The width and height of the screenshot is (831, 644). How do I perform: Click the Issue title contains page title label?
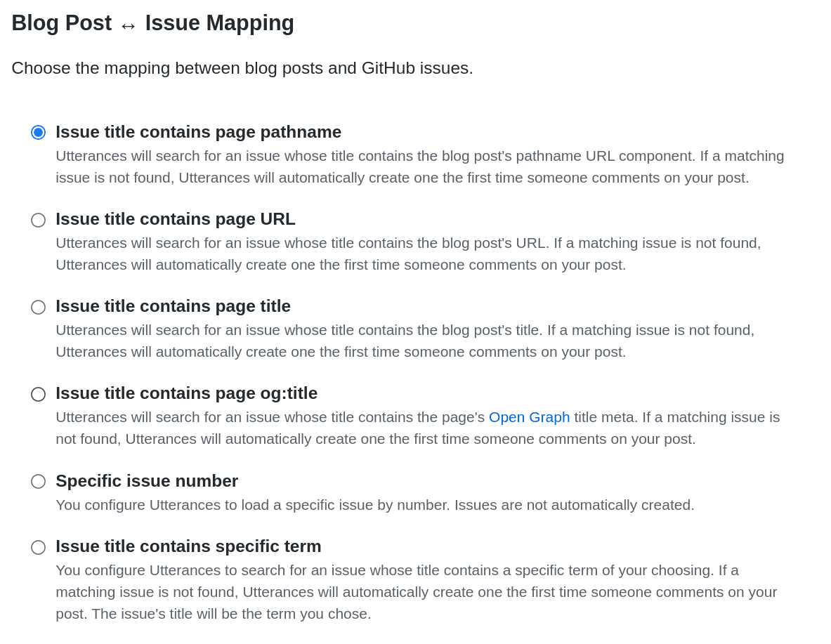click(x=173, y=306)
